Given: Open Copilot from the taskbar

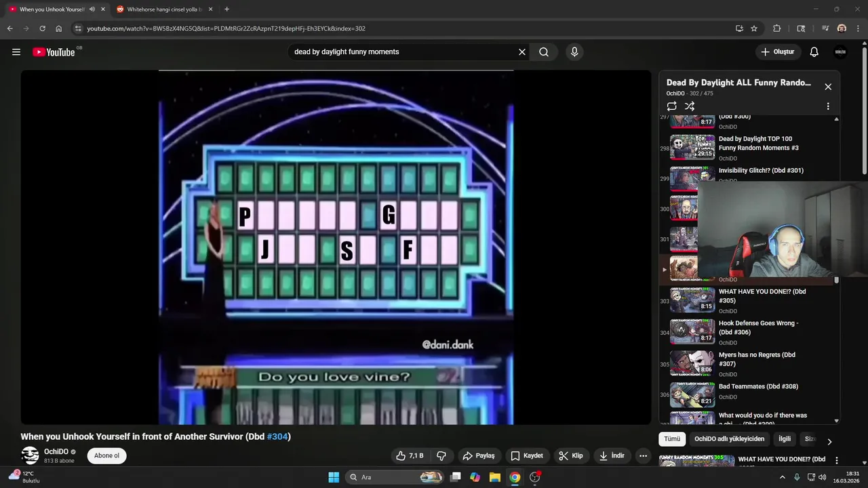Looking at the screenshot, I should [x=475, y=477].
